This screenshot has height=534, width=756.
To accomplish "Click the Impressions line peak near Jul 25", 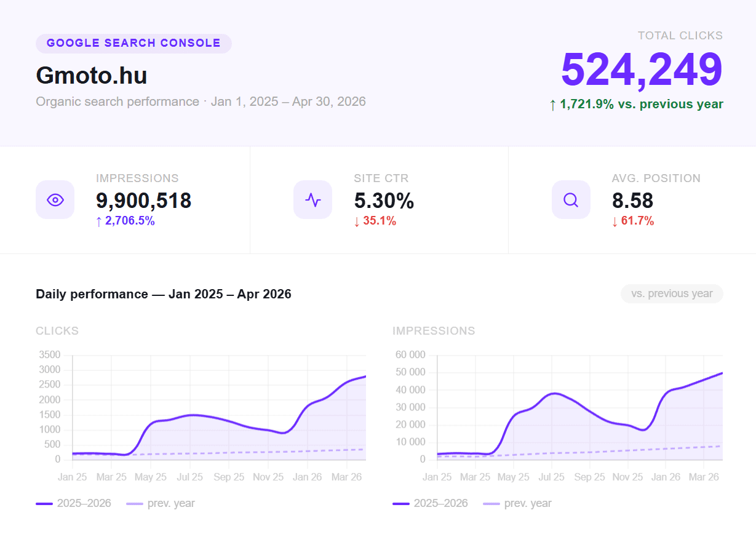I will coord(555,393).
